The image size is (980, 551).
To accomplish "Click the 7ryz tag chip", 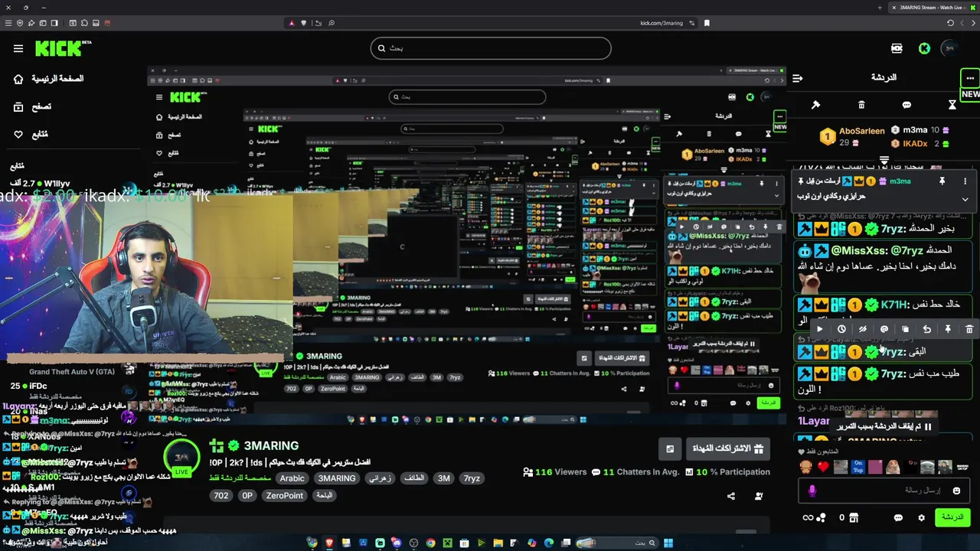I will point(472,478).
